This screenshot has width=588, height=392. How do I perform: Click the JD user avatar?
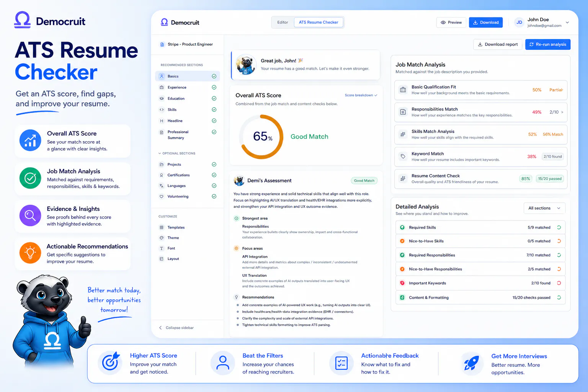[x=519, y=22]
